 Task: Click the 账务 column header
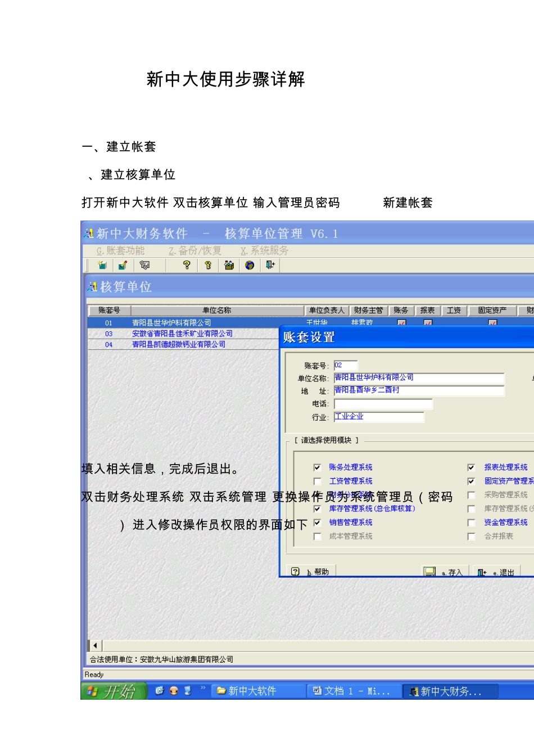pyautogui.click(x=401, y=310)
